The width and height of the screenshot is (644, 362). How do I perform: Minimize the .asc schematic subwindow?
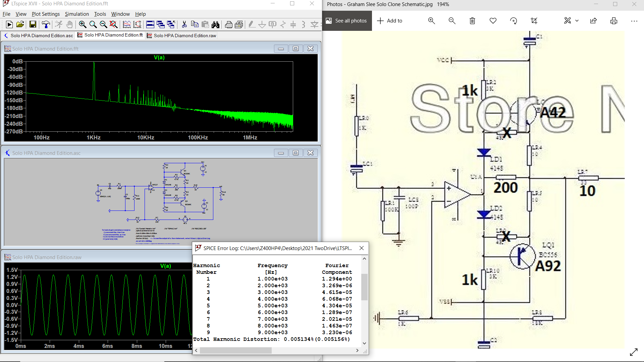(281, 153)
